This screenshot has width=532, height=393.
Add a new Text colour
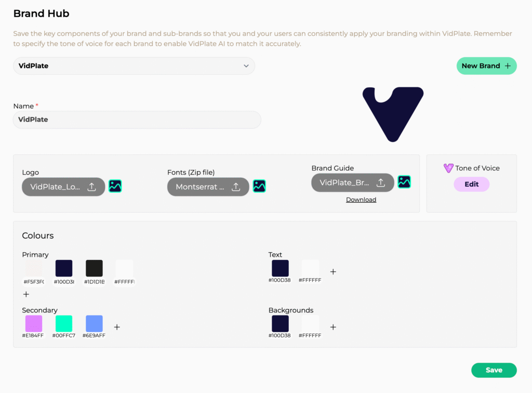(x=333, y=271)
